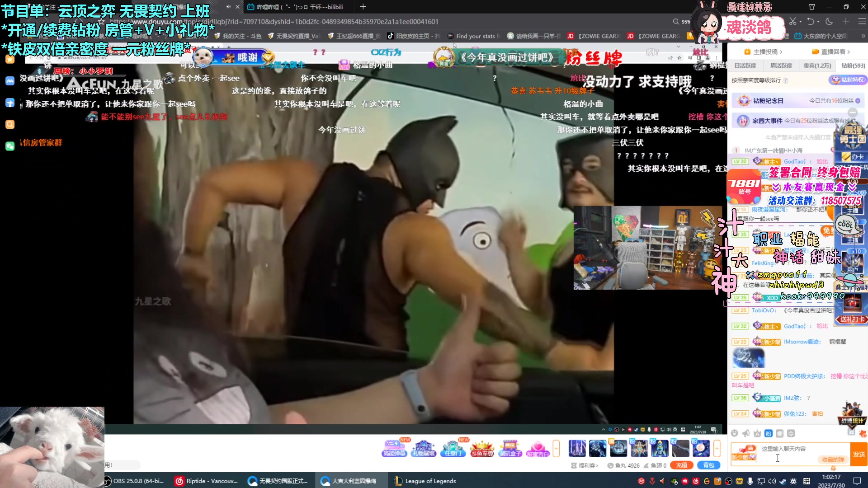The height and width of the screenshot is (488, 868).
Task: Click the horn broadcast icon in chat toolbar
Action: (746, 433)
